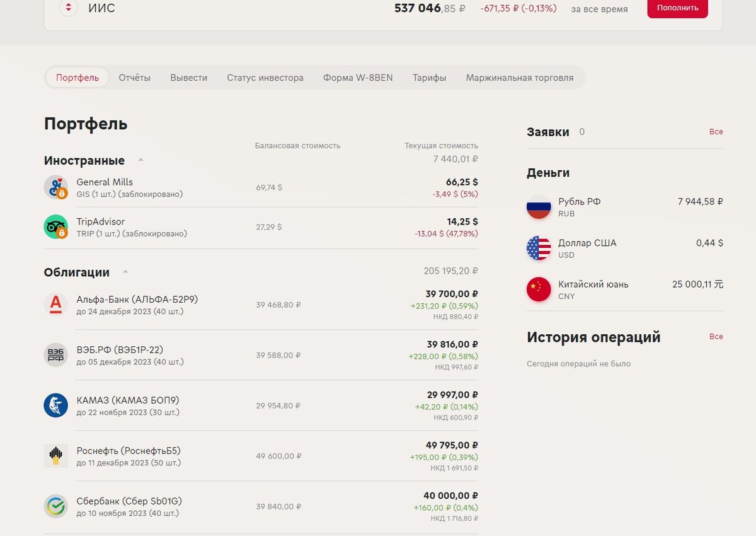The height and width of the screenshot is (536, 756).
Task: Open all История операций via Все link
Action: coord(716,337)
